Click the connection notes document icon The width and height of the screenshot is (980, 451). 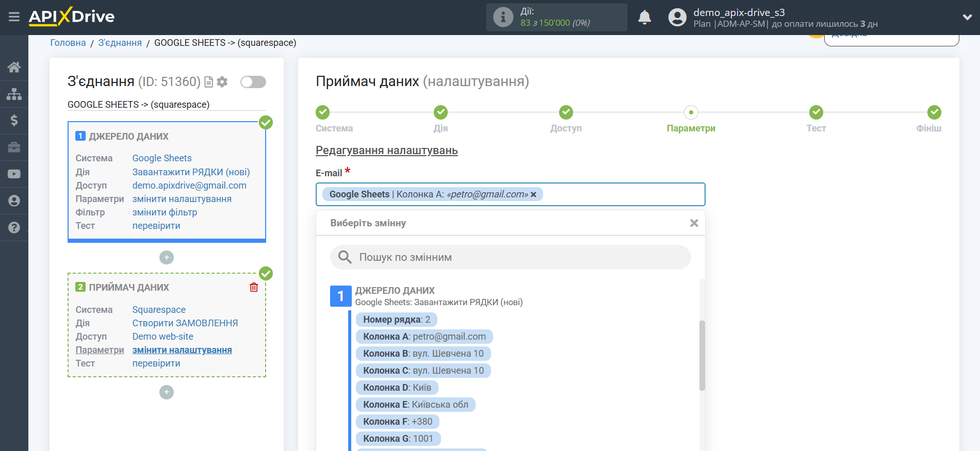[x=209, y=82]
